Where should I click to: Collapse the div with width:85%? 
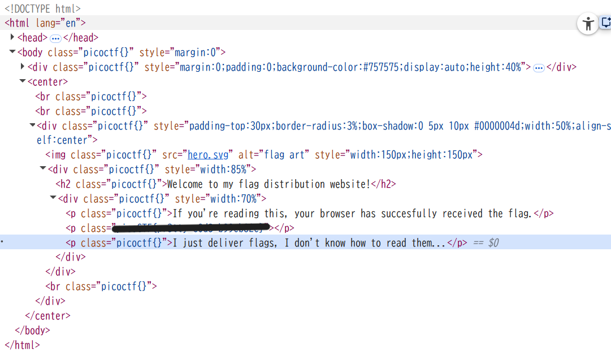pyautogui.click(x=43, y=168)
